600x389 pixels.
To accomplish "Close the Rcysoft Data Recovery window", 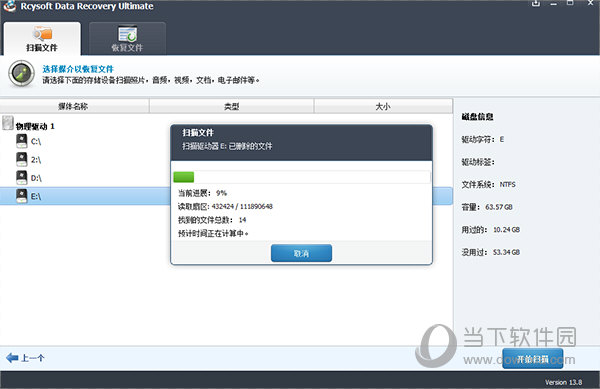I will (x=590, y=3).
